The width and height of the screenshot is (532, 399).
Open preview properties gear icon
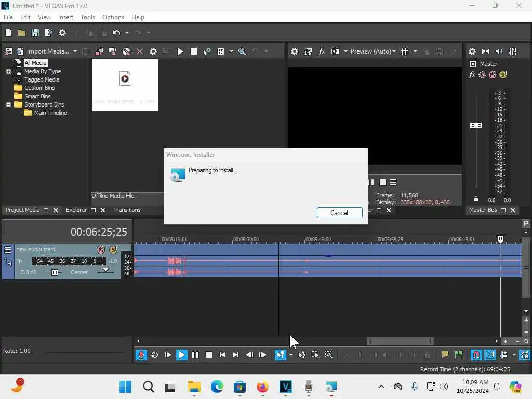pyautogui.click(x=295, y=51)
